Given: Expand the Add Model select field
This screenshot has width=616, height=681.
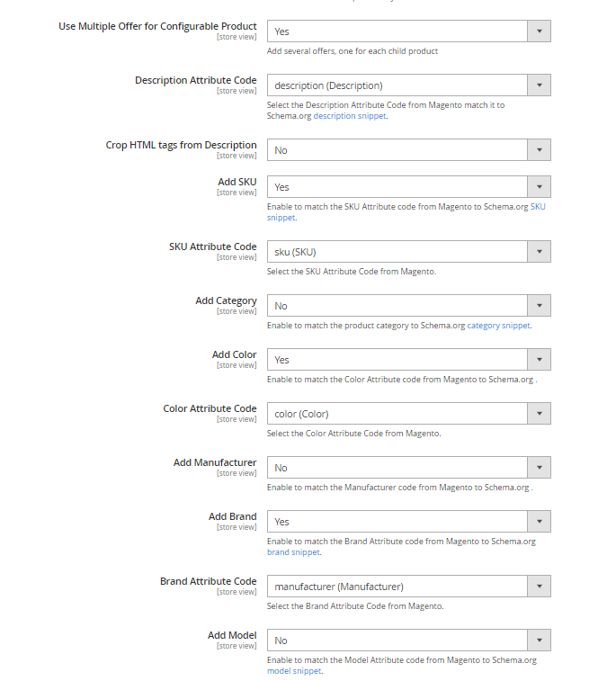Looking at the screenshot, I should click(408, 641).
